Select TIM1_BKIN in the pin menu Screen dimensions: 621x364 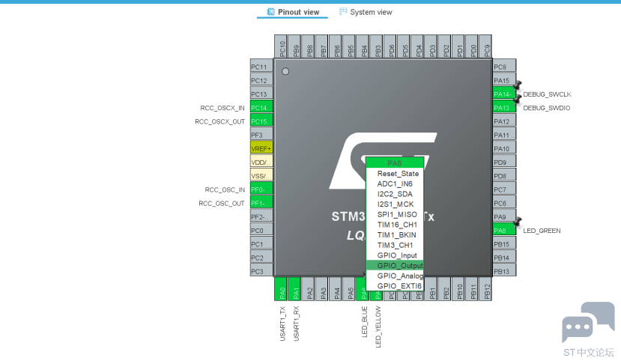395,235
